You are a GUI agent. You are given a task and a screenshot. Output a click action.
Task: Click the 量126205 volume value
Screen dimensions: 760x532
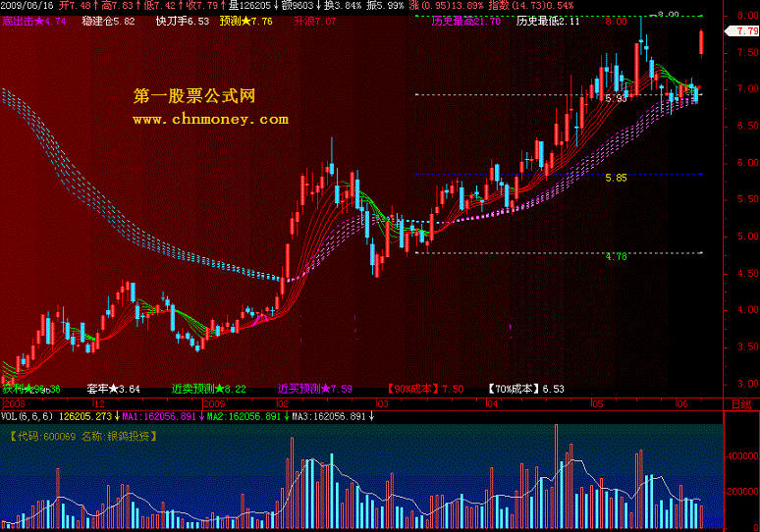(x=253, y=5)
